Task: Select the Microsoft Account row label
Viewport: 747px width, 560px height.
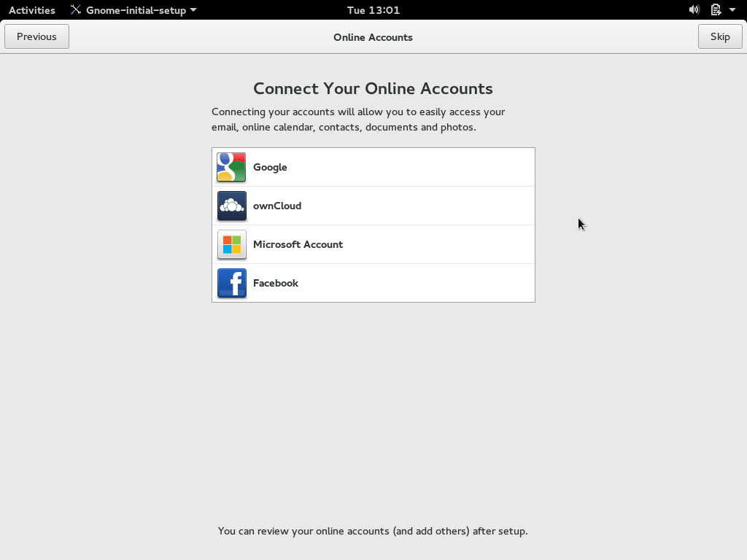Action: (298, 244)
